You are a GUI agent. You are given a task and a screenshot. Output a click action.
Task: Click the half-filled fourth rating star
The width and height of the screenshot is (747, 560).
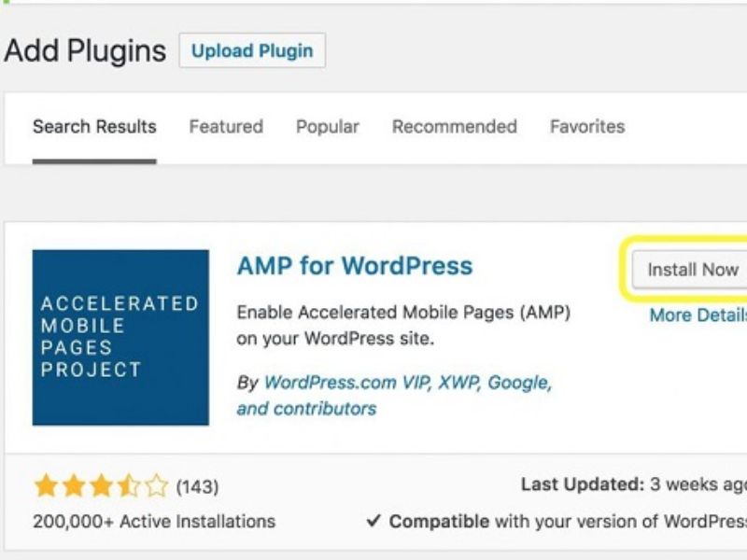(129, 486)
